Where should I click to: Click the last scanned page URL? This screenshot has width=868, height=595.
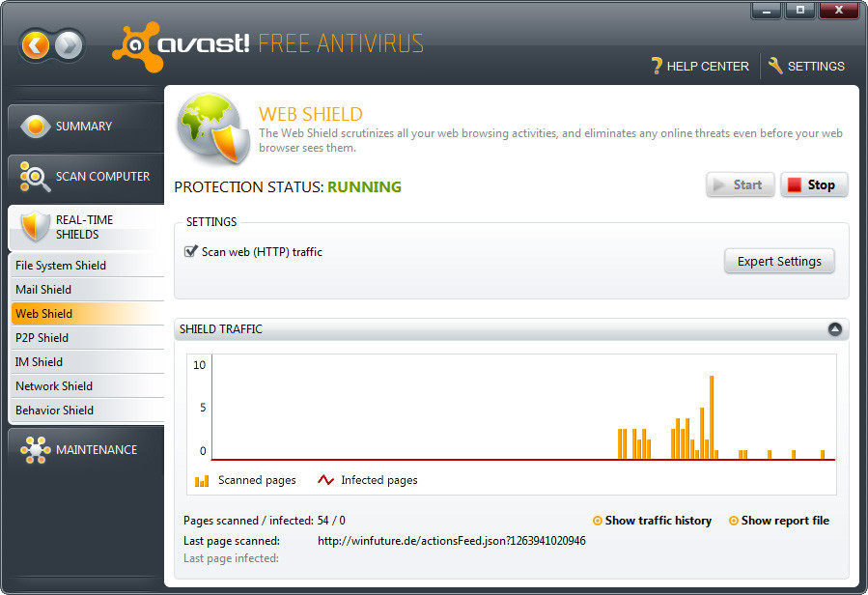click(451, 541)
